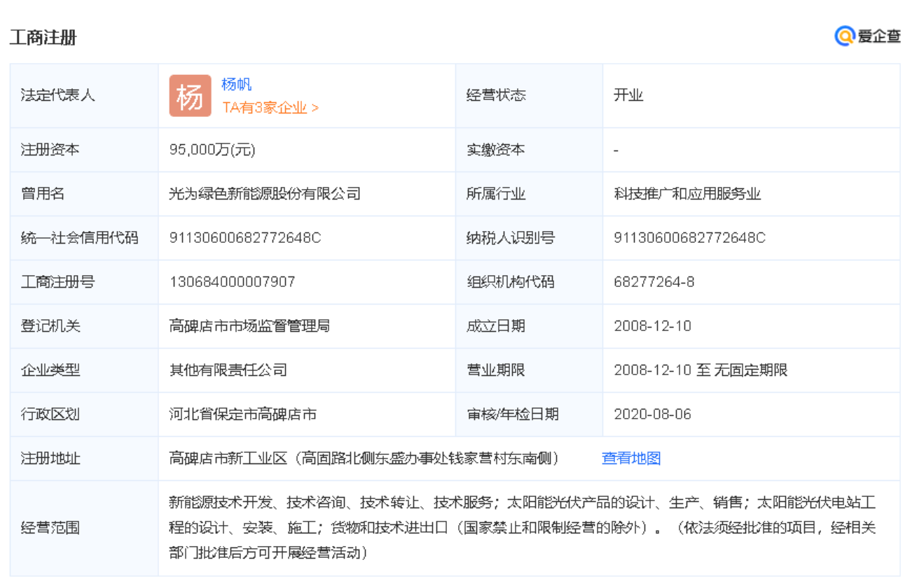
Task: Expand the TA有3家企业 link
Action: coord(270,108)
